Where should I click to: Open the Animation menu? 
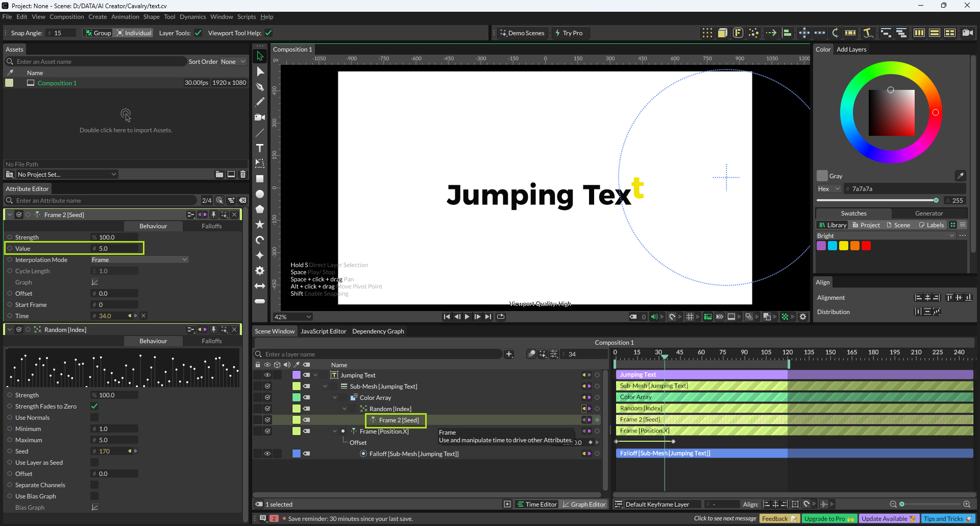pyautogui.click(x=125, y=17)
